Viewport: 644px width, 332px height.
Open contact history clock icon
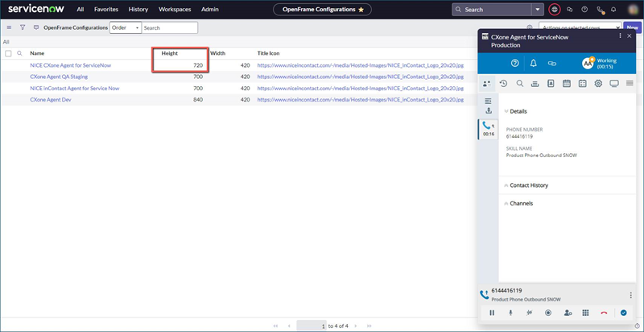(503, 84)
